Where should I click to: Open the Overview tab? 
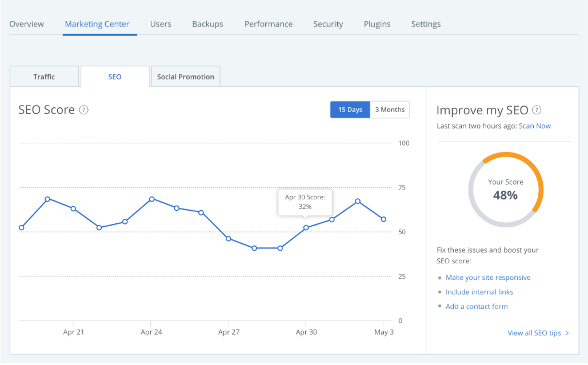27,24
